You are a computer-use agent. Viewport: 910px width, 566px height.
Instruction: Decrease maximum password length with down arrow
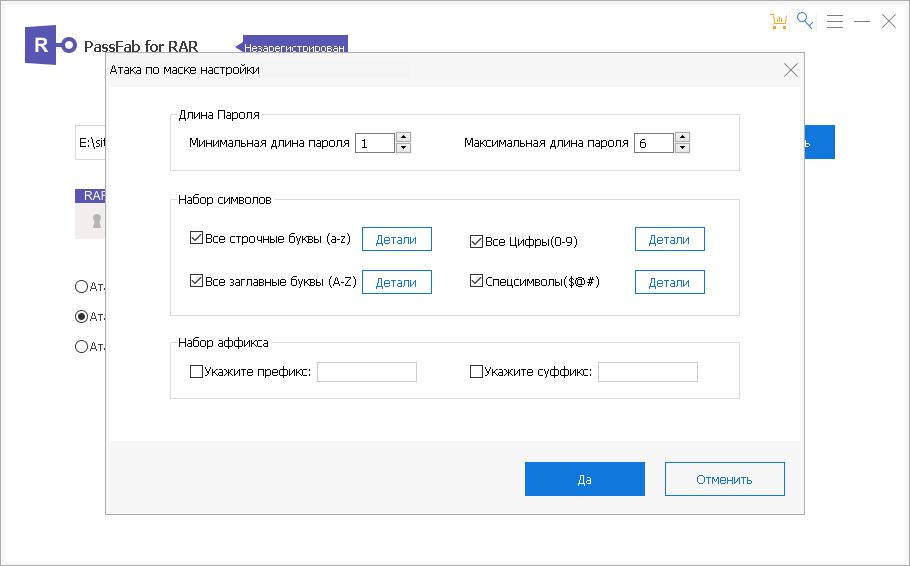(682, 147)
